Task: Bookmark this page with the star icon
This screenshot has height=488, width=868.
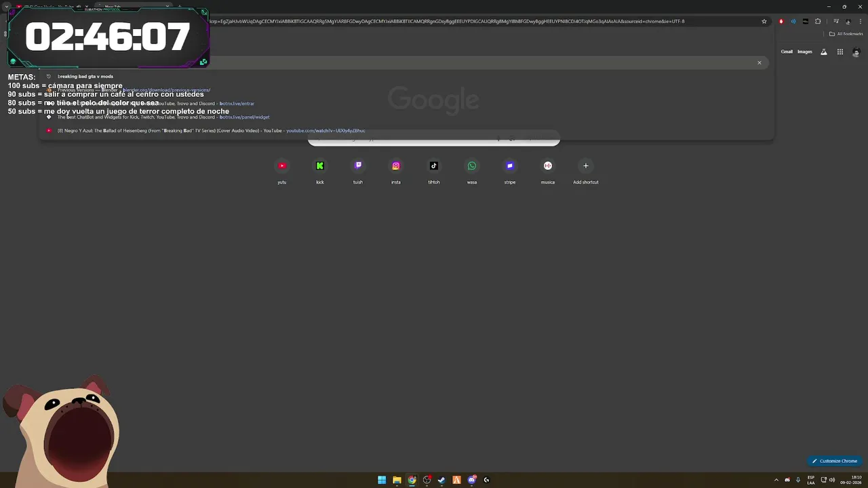Action: pyautogui.click(x=764, y=21)
